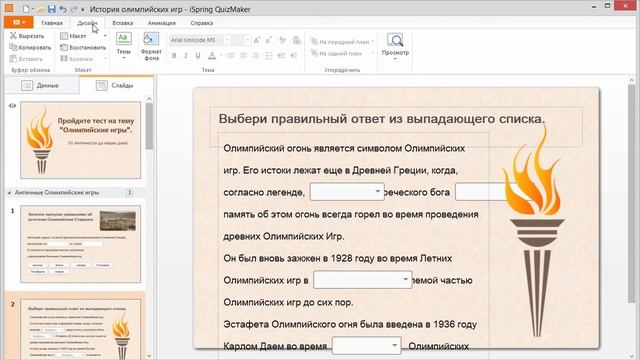Toggle the eye icon beside the intro slide

12,106
